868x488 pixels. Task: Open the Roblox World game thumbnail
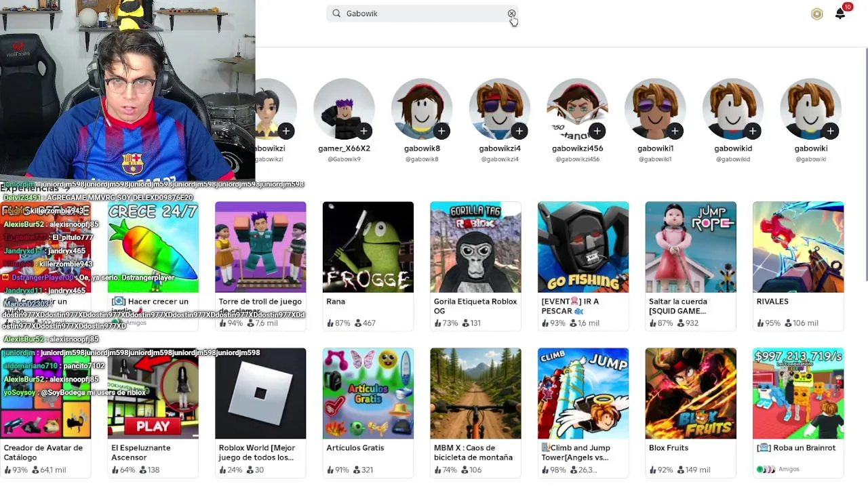pyautogui.click(x=260, y=393)
